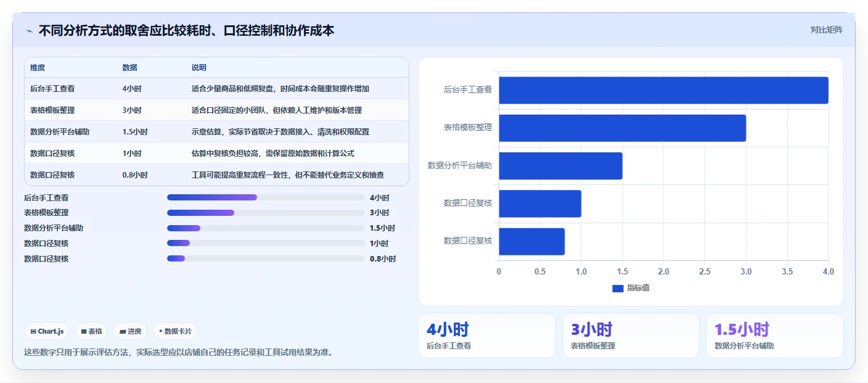Click the 0.8小时 cell in the table
The height and width of the screenshot is (383, 868).
click(135, 175)
